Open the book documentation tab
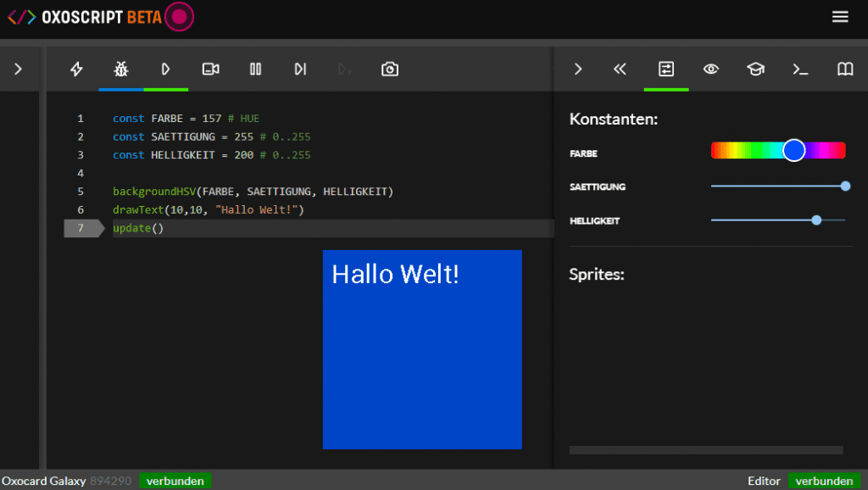This screenshot has width=868, height=490. click(845, 70)
